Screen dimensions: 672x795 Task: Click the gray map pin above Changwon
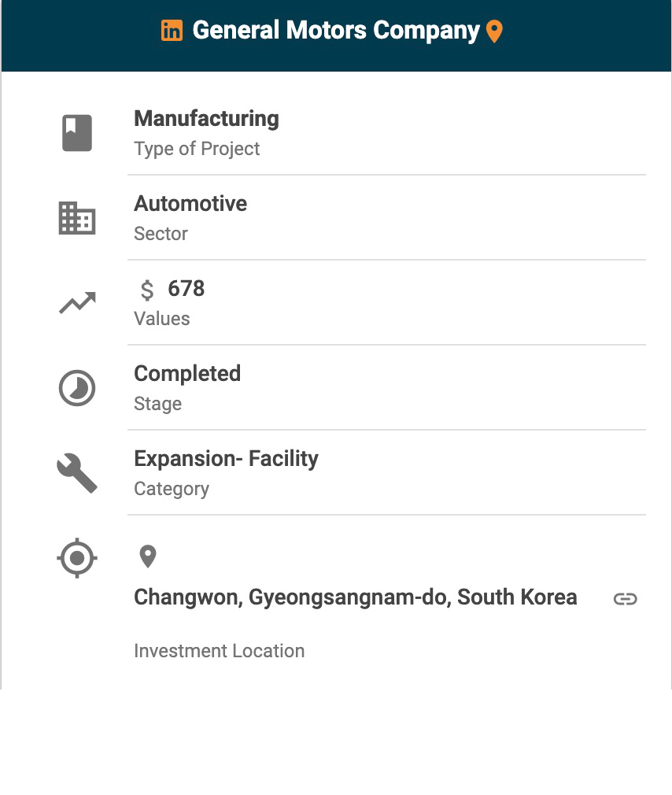tap(148, 556)
